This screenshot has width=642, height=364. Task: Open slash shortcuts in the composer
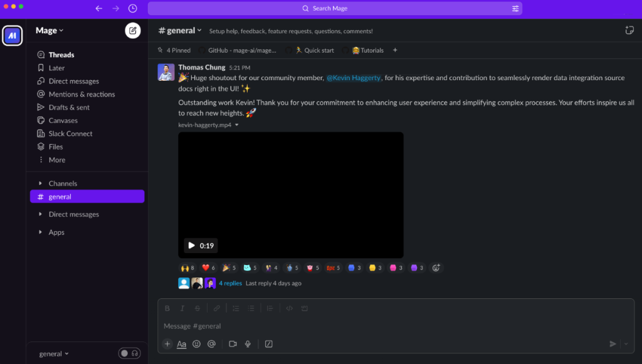[268, 344]
